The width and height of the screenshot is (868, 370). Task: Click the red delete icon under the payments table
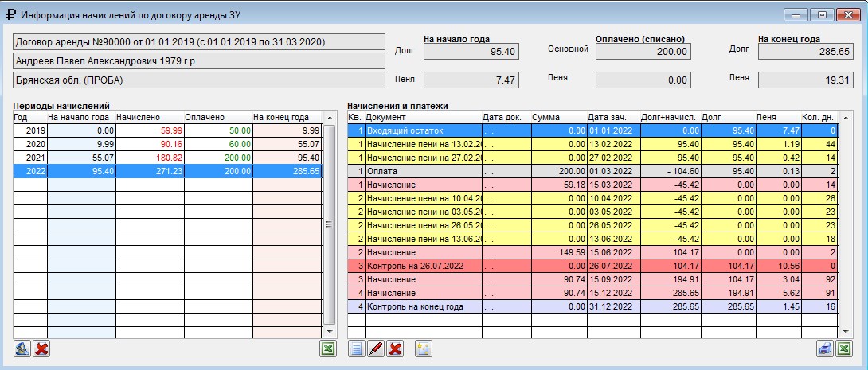(x=394, y=349)
